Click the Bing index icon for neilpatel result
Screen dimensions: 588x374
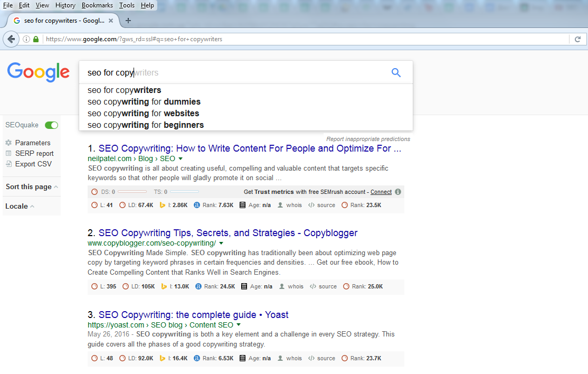coord(163,205)
